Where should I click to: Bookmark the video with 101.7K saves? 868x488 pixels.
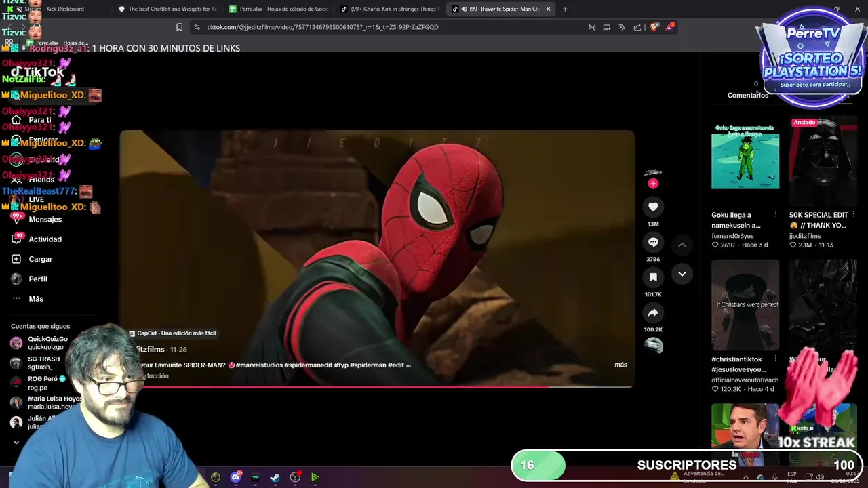tap(653, 277)
